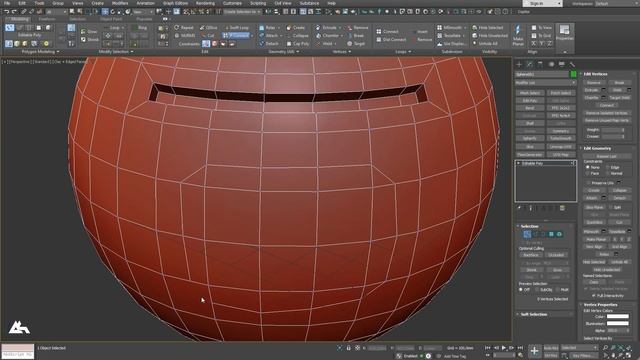Image resolution: width=640 pixels, height=360 pixels.
Task: Toggle the Preserve UVs checkbox
Action: coord(588,183)
